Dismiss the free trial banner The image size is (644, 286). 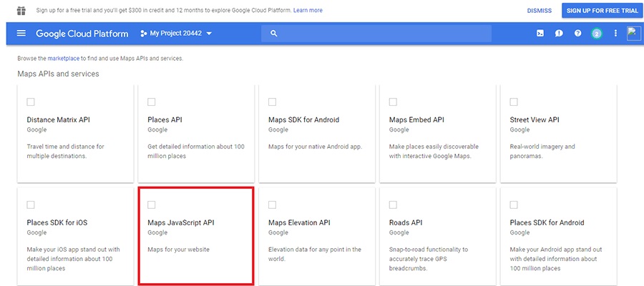pos(539,11)
